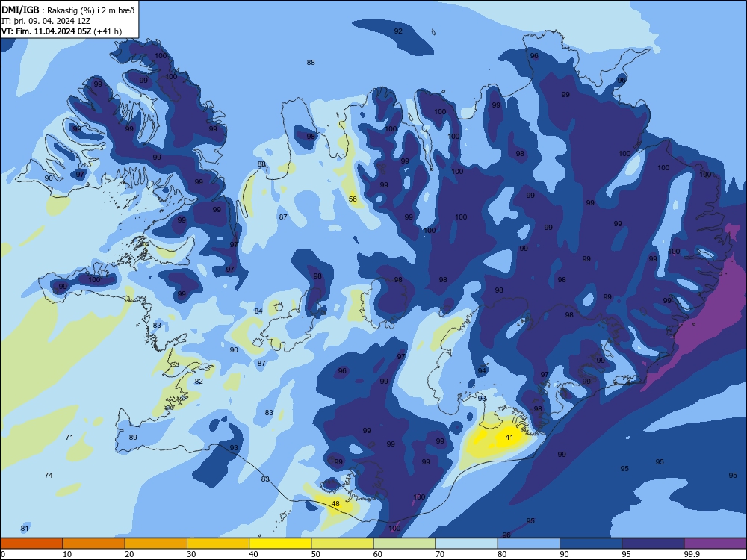Viewport: 747px width, 560px height.
Task: Click the 80-90 medium blue legend swatch
Action: (529, 544)
